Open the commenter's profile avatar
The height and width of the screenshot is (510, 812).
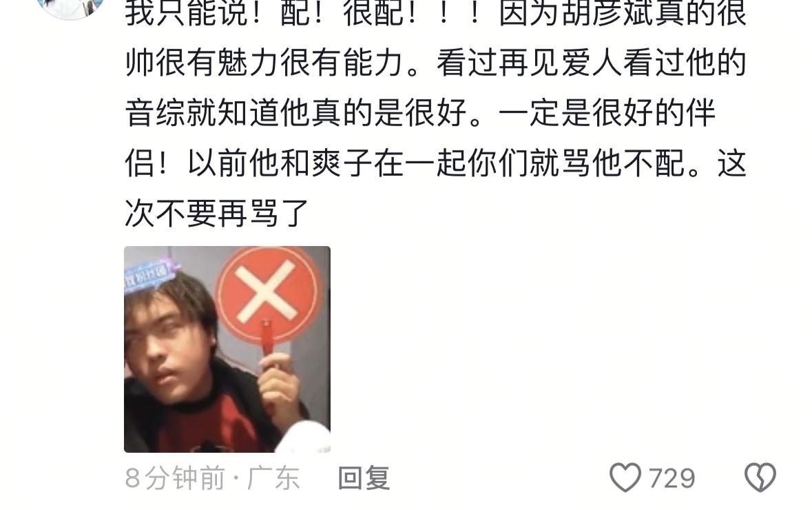click(x=71, y=8)
